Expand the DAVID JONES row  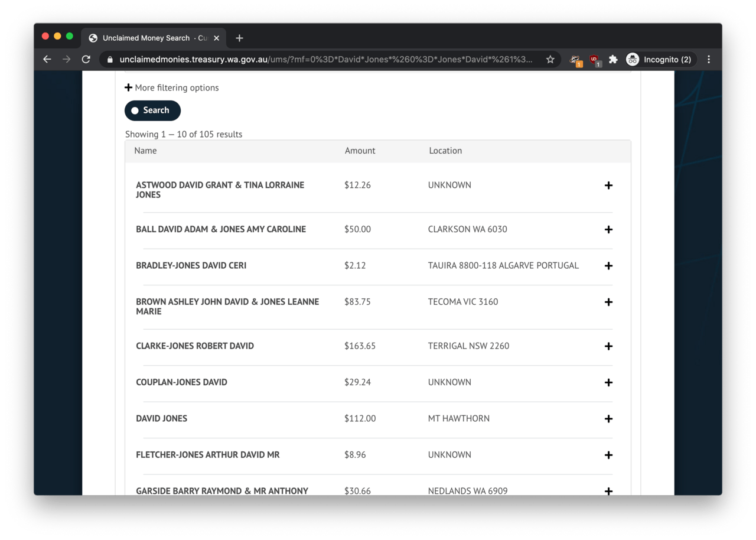[x=608, y=419]
